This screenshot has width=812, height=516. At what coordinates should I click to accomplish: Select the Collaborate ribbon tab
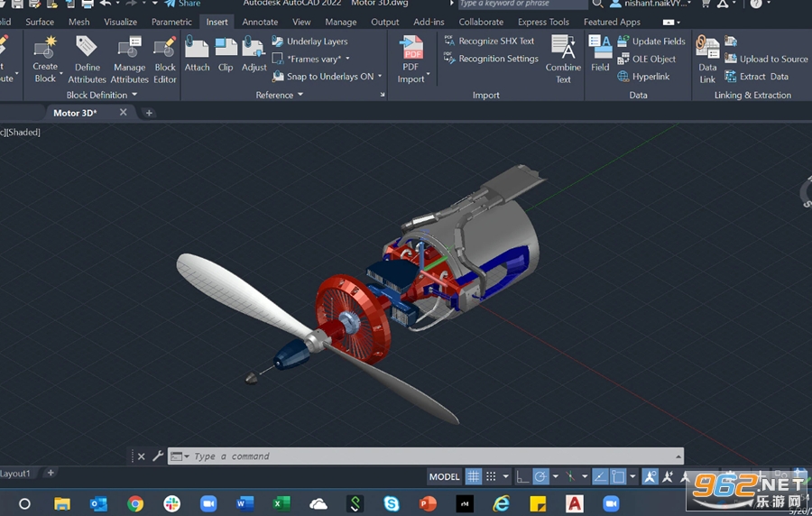(481, 22)
